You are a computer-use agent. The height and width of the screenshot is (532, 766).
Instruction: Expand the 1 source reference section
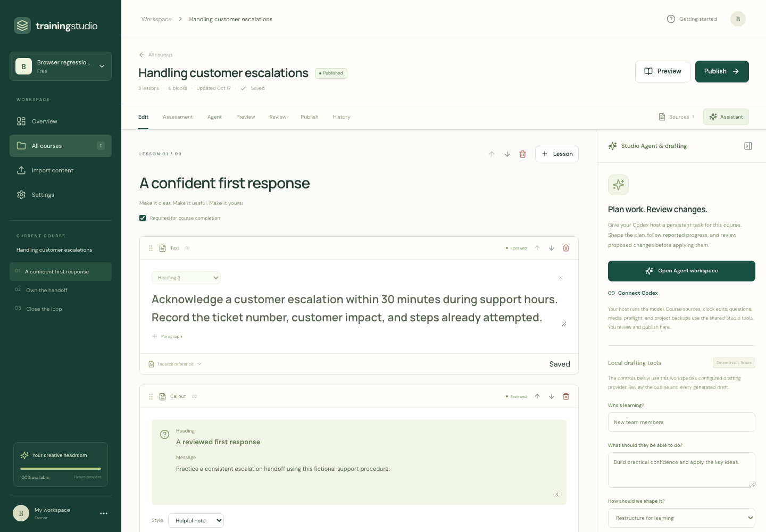(175, 364)
